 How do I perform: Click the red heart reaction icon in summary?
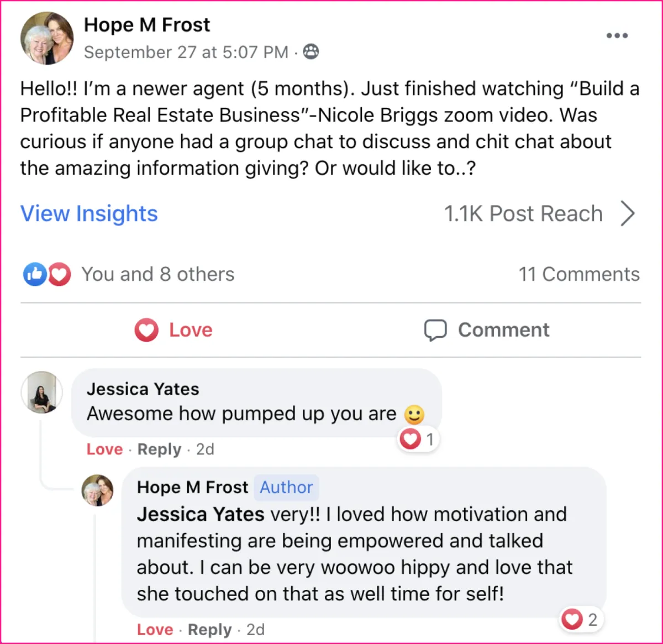pyautogui.click(x=59, y=274)
